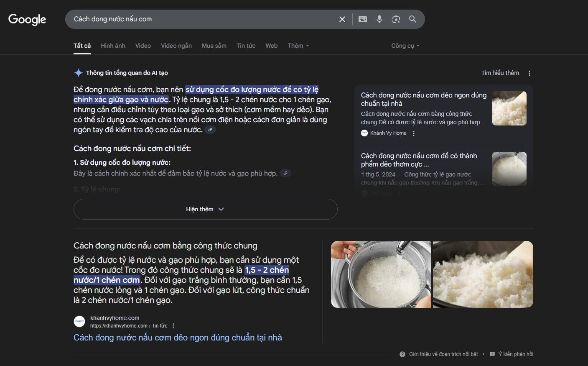Click the Google logo
The height and width of the screenshot is (366, 588).
tap(27, 19)
